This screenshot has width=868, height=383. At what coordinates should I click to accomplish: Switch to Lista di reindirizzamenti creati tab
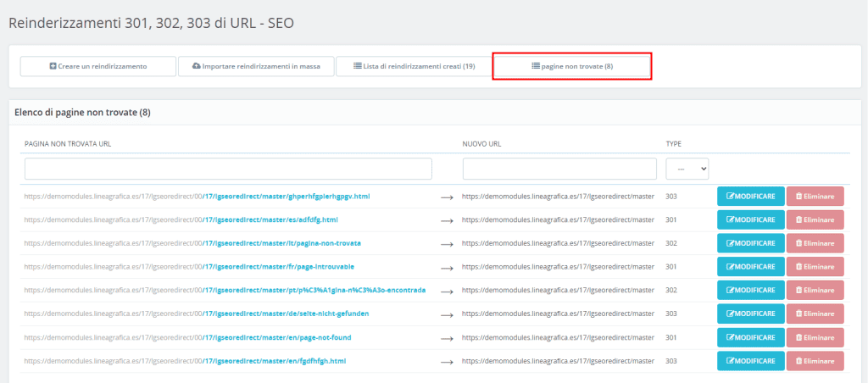click(414, 66)
